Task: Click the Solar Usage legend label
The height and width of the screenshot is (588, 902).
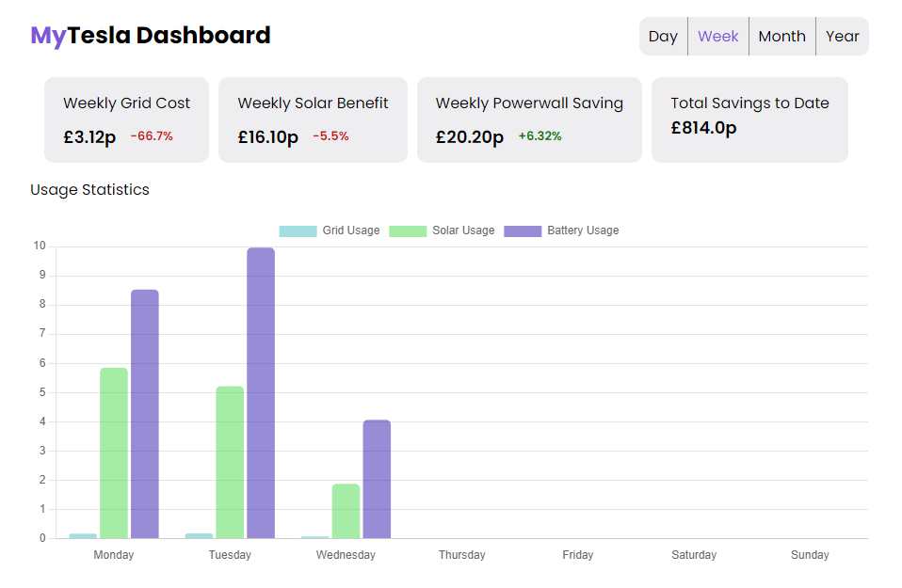Action: 463,230
